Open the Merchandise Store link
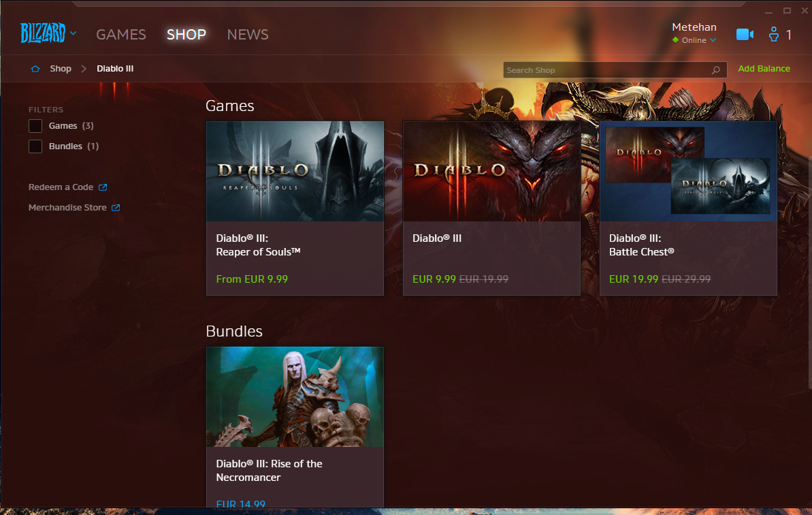 [67, 207]
